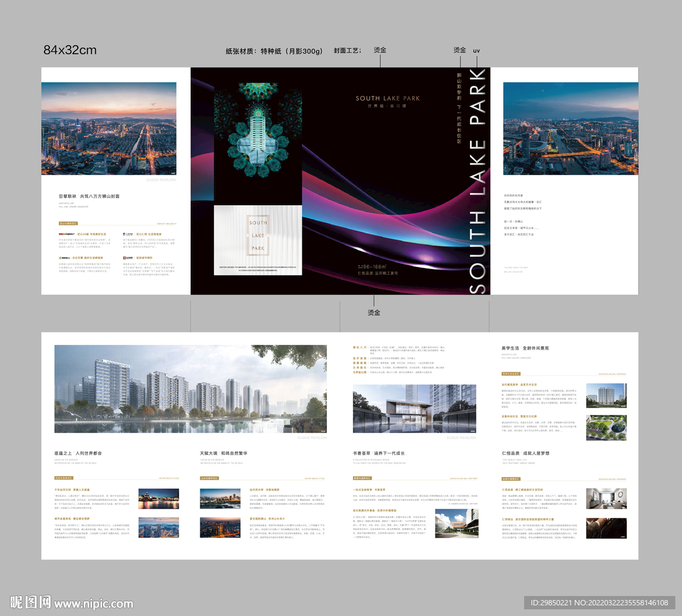The width and height of the screenshot is (682, 616).
Task: Open the glass pavilion building rendering
Action: click(x=414, y=408)
